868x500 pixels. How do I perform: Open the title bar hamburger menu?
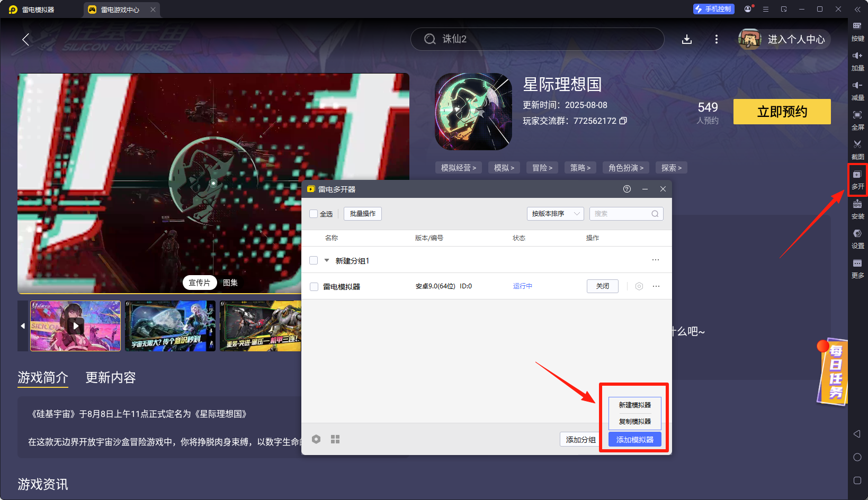click(766, 9)
